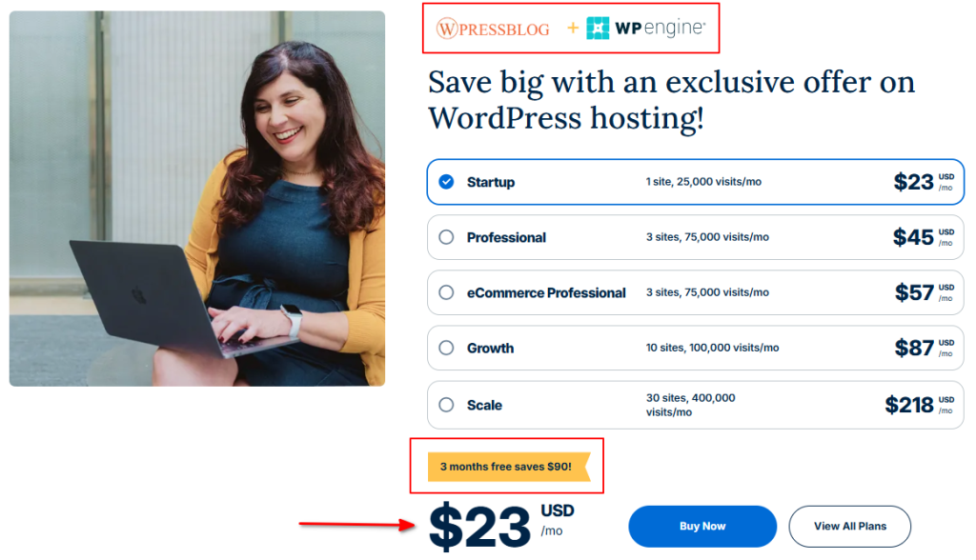
Task: Click the WP engine wordmark text
Action: [661, 28]
